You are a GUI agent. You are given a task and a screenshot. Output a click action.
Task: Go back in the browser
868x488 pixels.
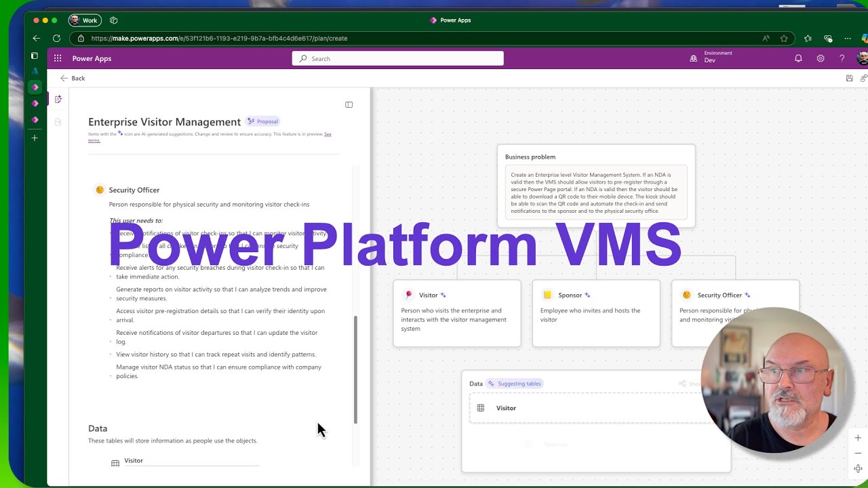(37, 39)
